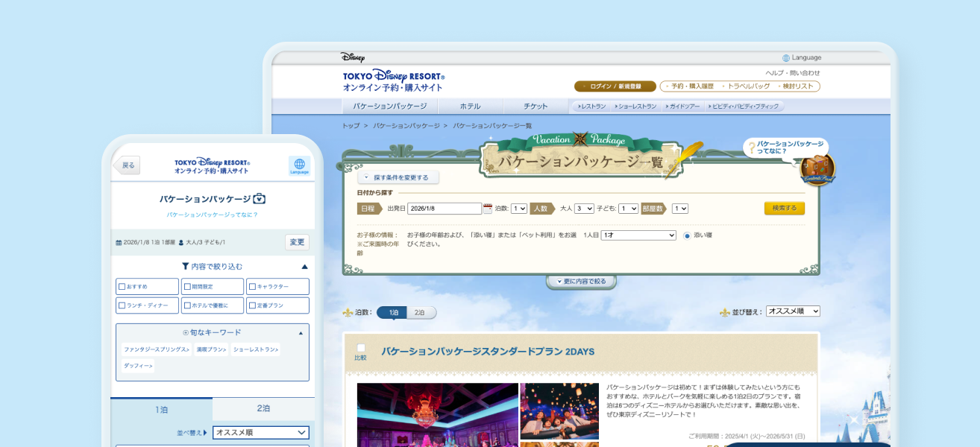Click the 出発日 date input field

point(445,209)
